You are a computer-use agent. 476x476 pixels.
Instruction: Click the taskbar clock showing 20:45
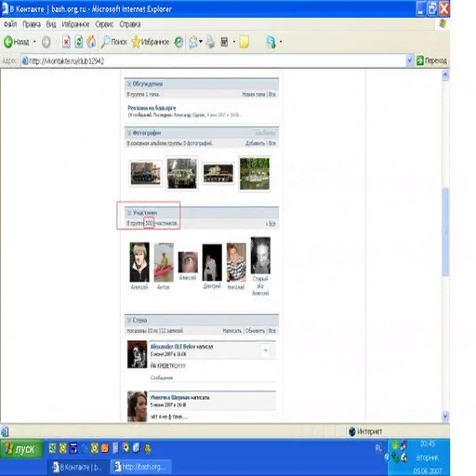428,444
